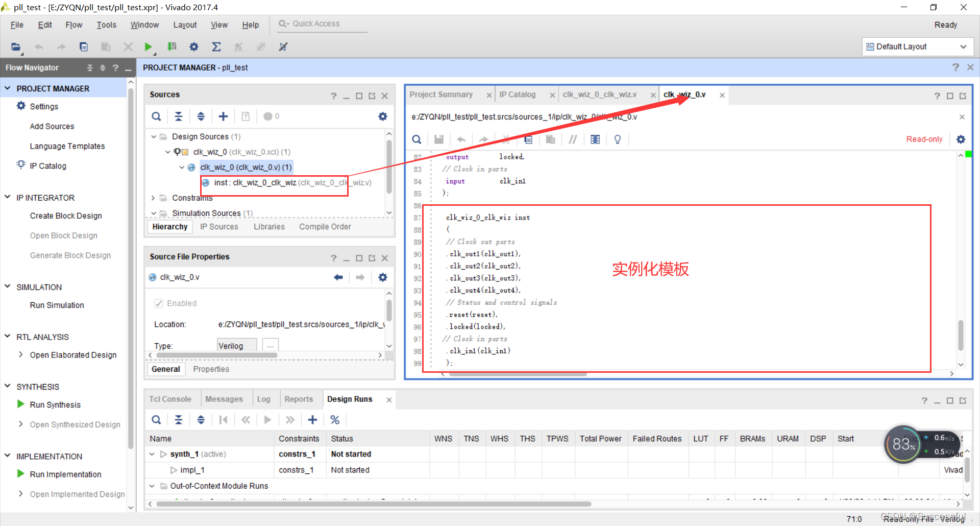Open the Flow menu

click(74, 25)
